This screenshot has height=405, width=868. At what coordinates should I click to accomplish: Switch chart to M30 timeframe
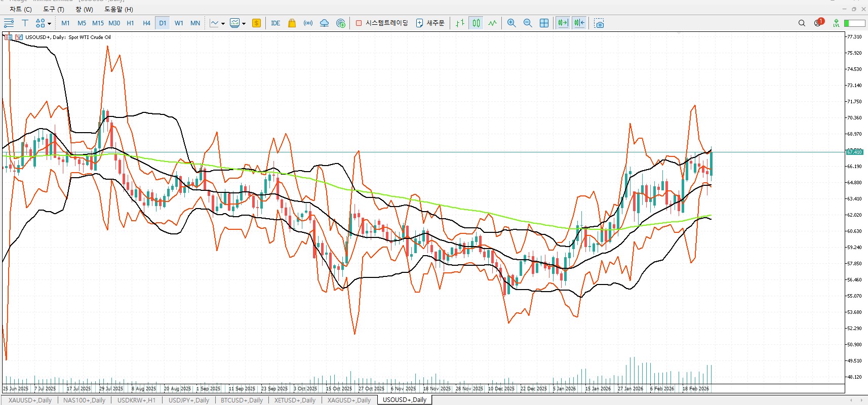click(114, 23)
